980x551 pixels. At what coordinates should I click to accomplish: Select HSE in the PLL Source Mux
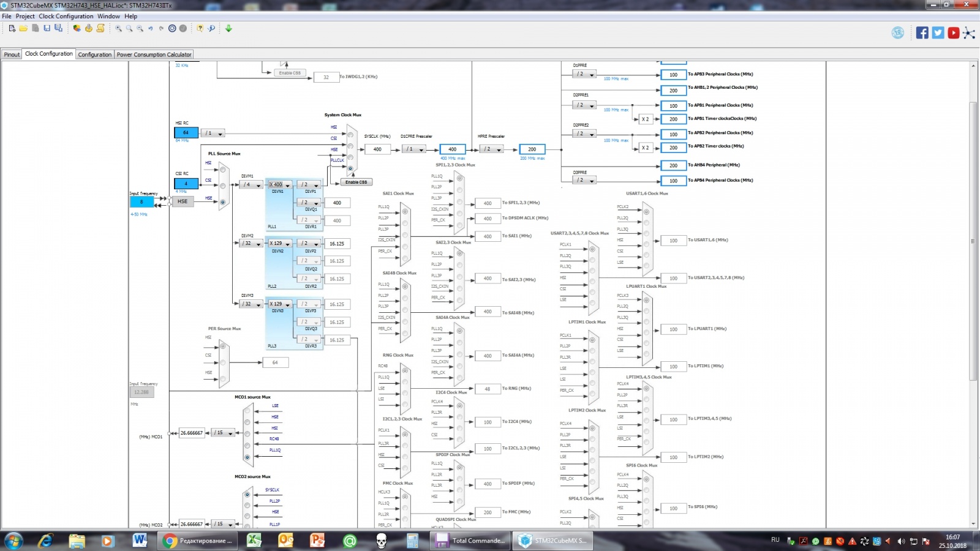223,202
